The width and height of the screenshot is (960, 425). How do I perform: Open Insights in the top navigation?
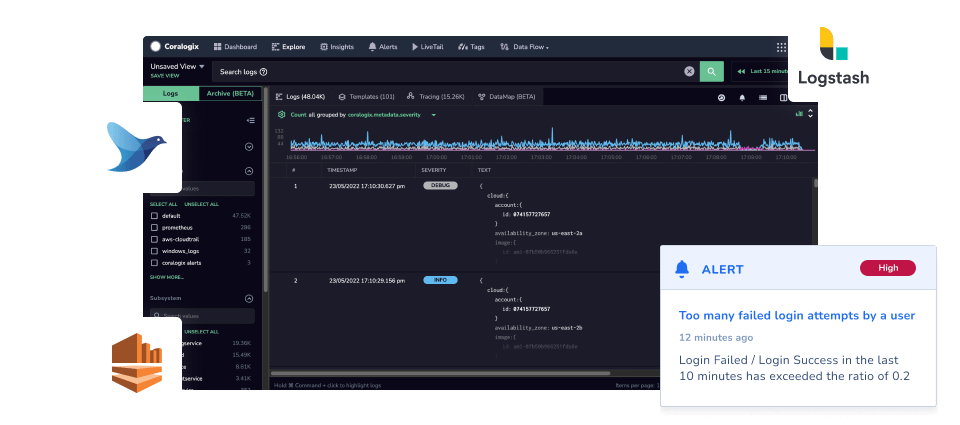tap(337, 47)
